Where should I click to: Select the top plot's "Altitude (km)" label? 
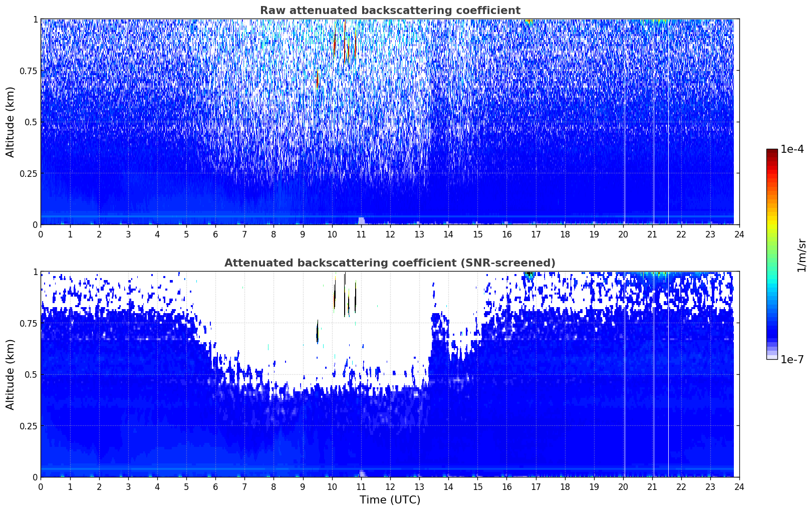(11, 122)
